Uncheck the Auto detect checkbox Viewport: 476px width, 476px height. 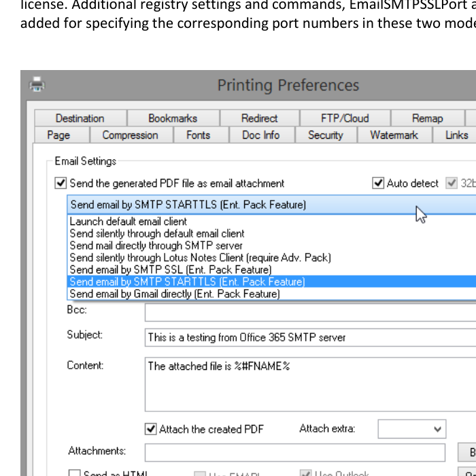coord(378,183)
